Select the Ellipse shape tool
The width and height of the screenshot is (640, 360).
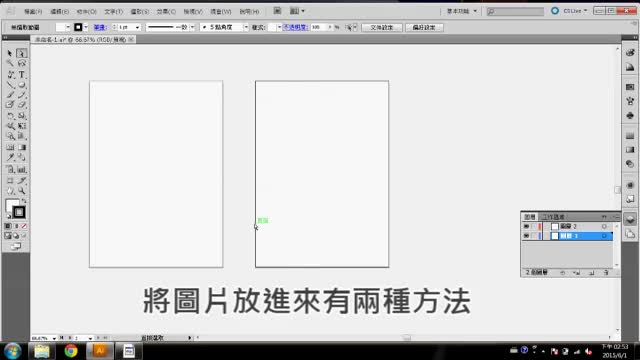22,85
